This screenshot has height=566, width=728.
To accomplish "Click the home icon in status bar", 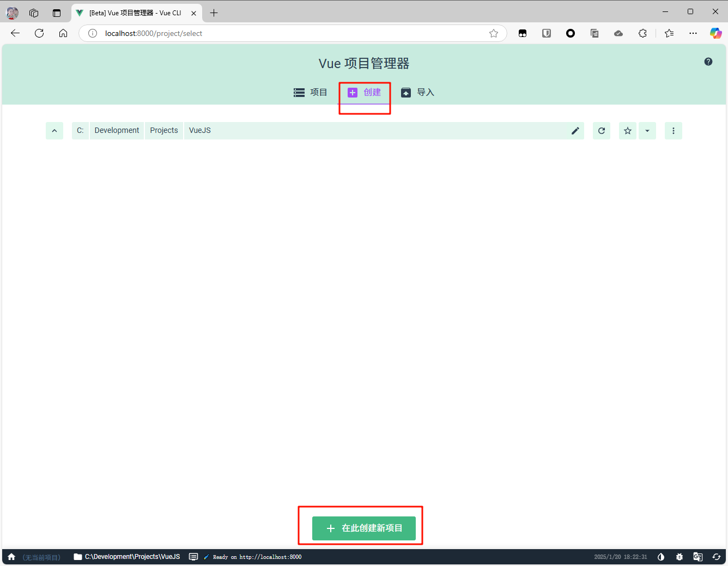I will pos(11,557).
